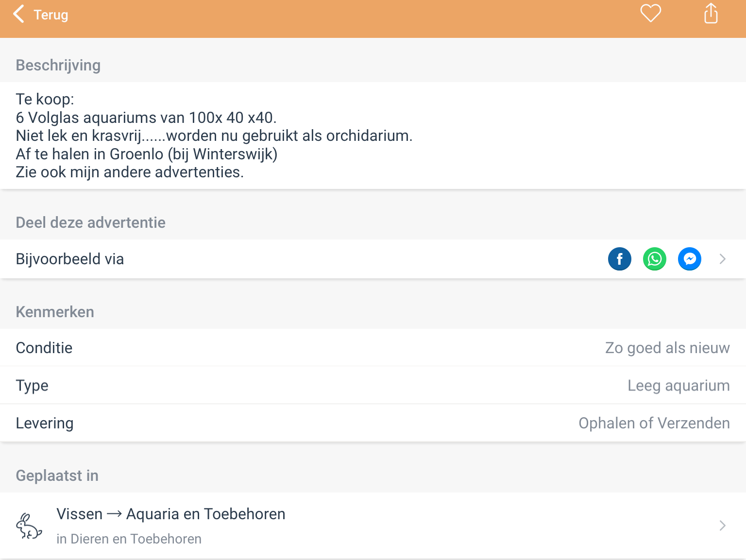Expand more sharing options chevron
Image resolution: width=746 pixels, height=560 pixels.
coord(722,259)
